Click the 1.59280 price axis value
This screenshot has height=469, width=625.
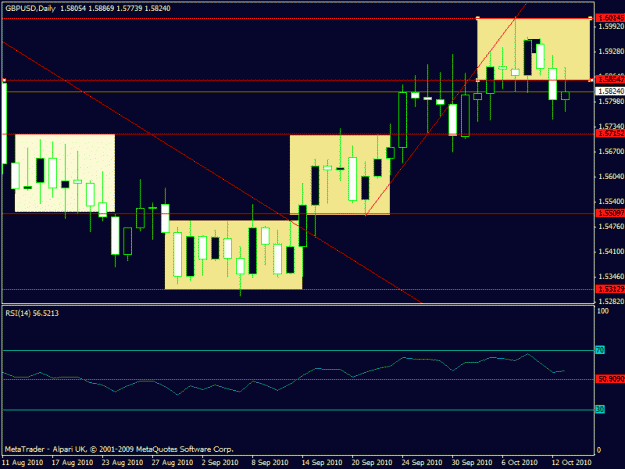(x=611, y=51)
